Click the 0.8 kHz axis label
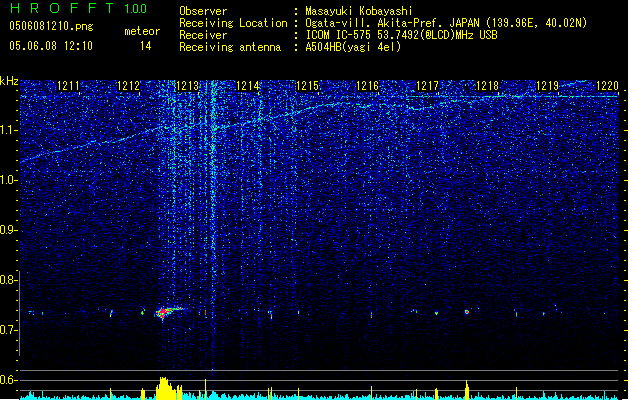This screenshot has height=400, width=629. click(8, 280)
